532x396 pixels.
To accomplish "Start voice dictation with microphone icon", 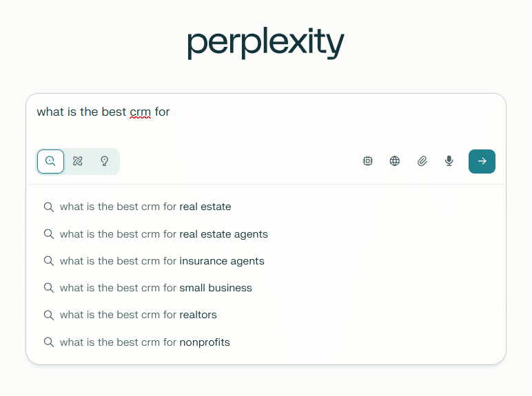I will pyautogui.click(x=449, y=161).
